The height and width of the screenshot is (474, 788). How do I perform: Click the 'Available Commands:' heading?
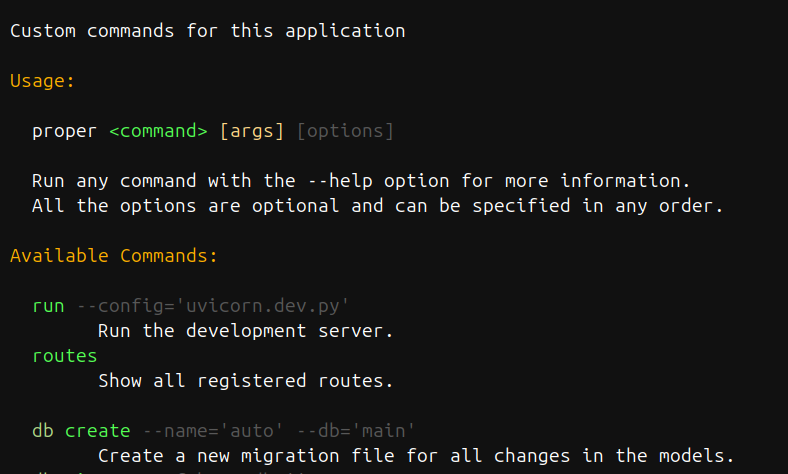114,256
